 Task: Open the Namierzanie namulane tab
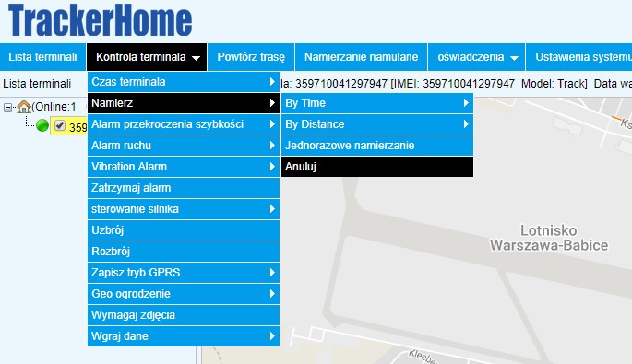(361, 57)
